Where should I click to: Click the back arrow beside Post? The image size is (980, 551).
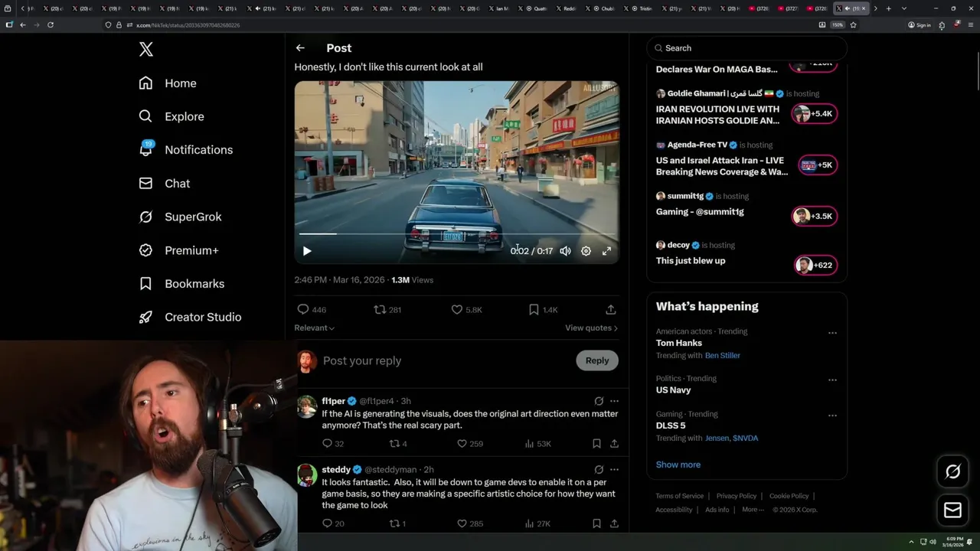pos(300,47)
